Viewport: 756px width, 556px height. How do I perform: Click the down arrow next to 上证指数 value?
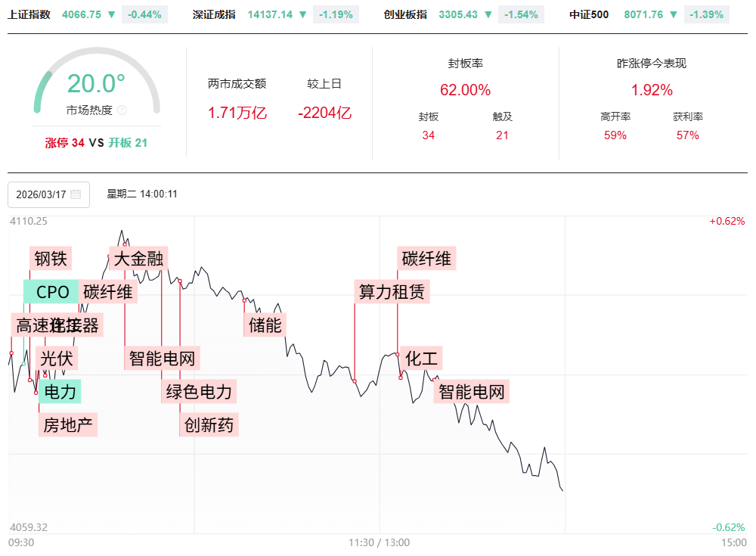112,14
